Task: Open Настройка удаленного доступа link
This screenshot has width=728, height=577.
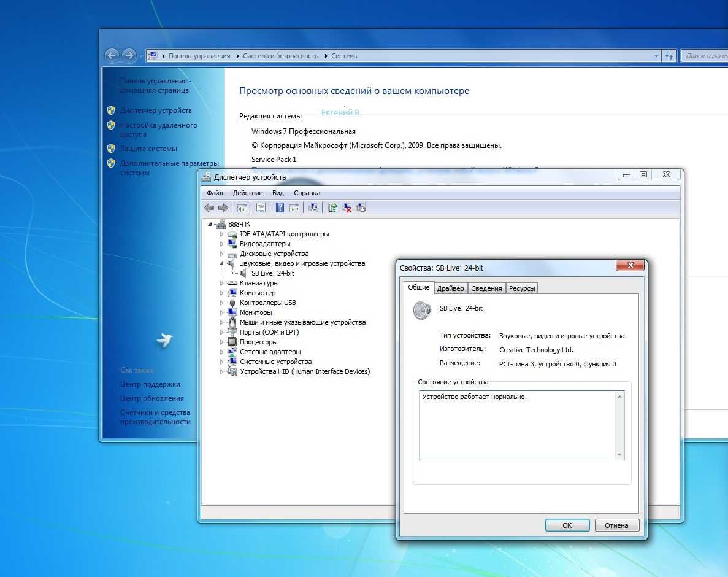Action: point(159,130)
